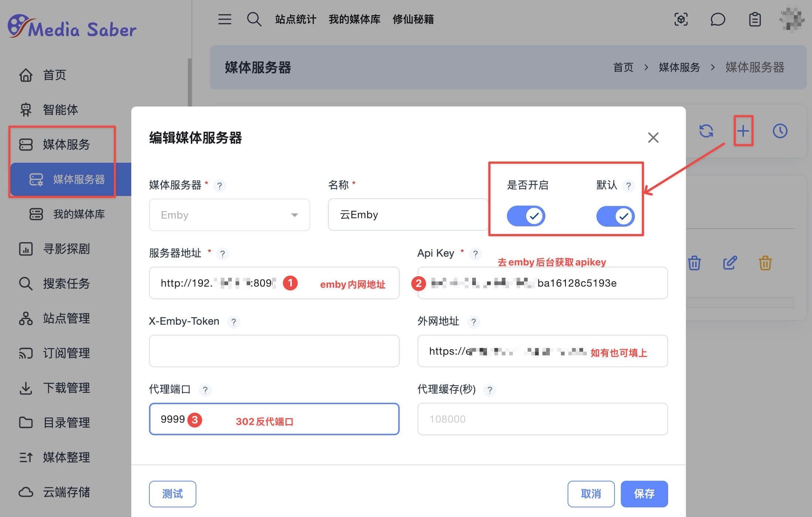The width and height of the screenshot is (812, 517).
Task: Click the clipboard icon in header
Action: pos(755,19)
